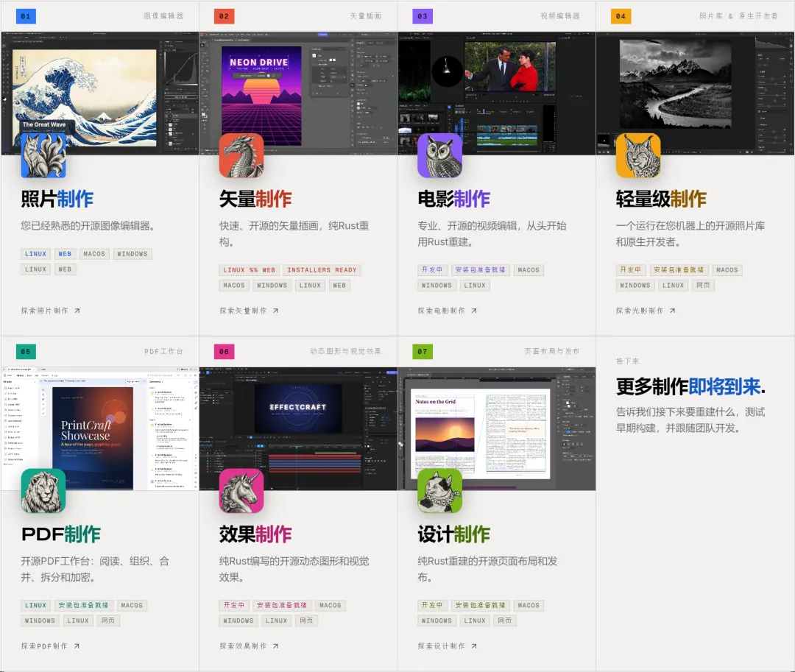
Task: Visit the 探索设计制作 link
Action: (447, 646)
